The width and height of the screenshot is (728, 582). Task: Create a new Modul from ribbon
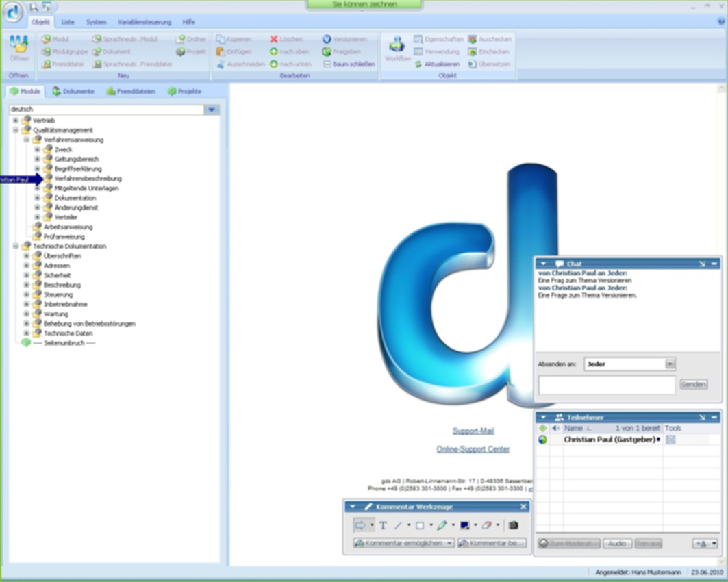click(55, 39)
